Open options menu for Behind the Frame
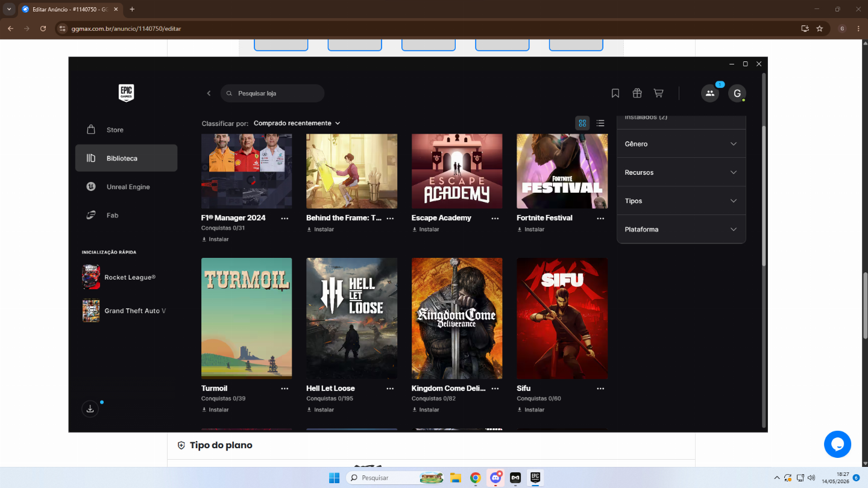Viewport: 868px width, 488px height. (x=390, y=218)
